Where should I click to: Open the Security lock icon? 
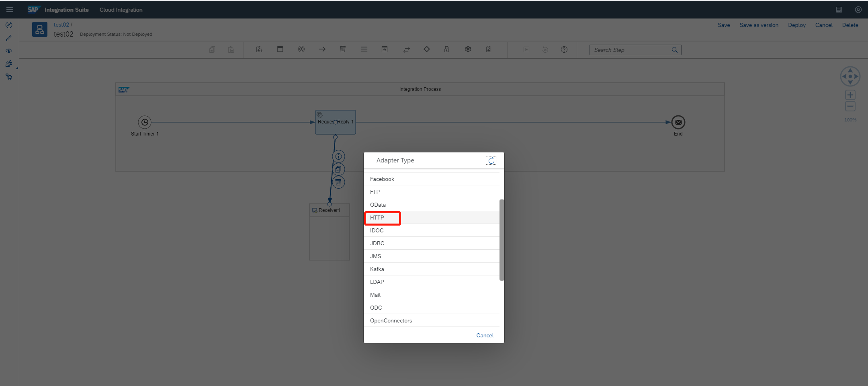tap(446, 49)
